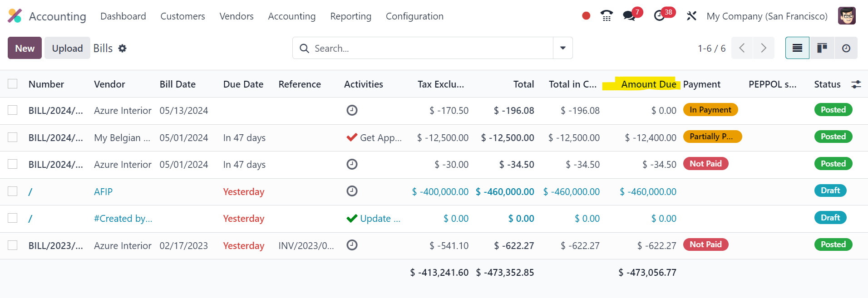Toggle the select-all header checkbox
868x298 pixels.
(13, 84)
